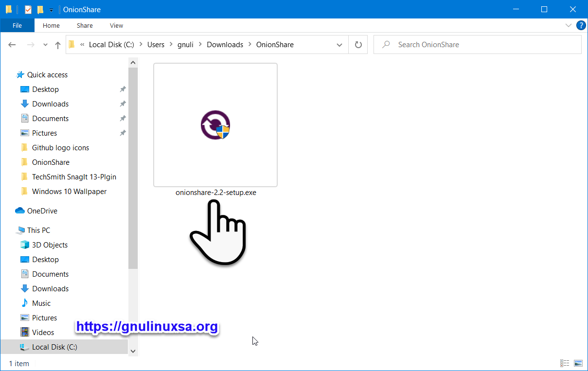Click Users in the address path
Viewport: 588px width, 371px height.
pyautogui.click(x=156, y=45)
